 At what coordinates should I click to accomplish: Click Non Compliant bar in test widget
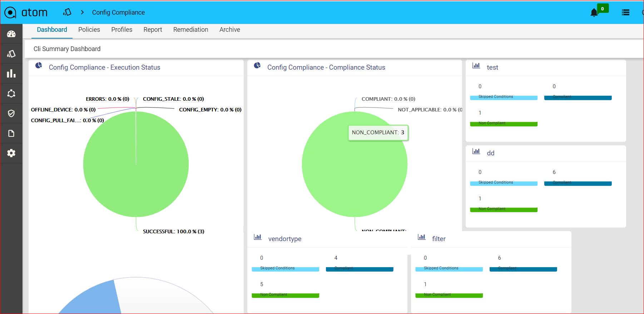504,124
